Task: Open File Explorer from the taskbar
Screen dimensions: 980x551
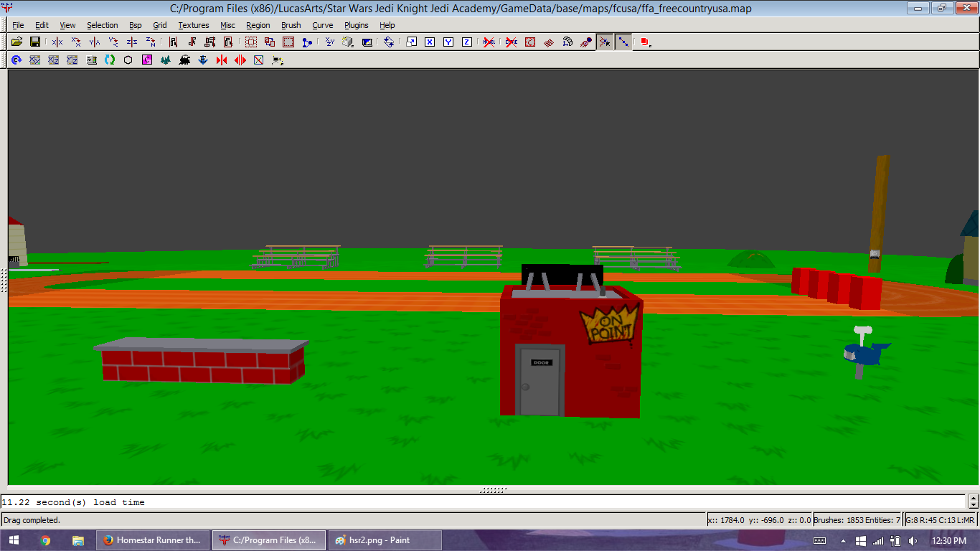Action: tap(77, 540)
